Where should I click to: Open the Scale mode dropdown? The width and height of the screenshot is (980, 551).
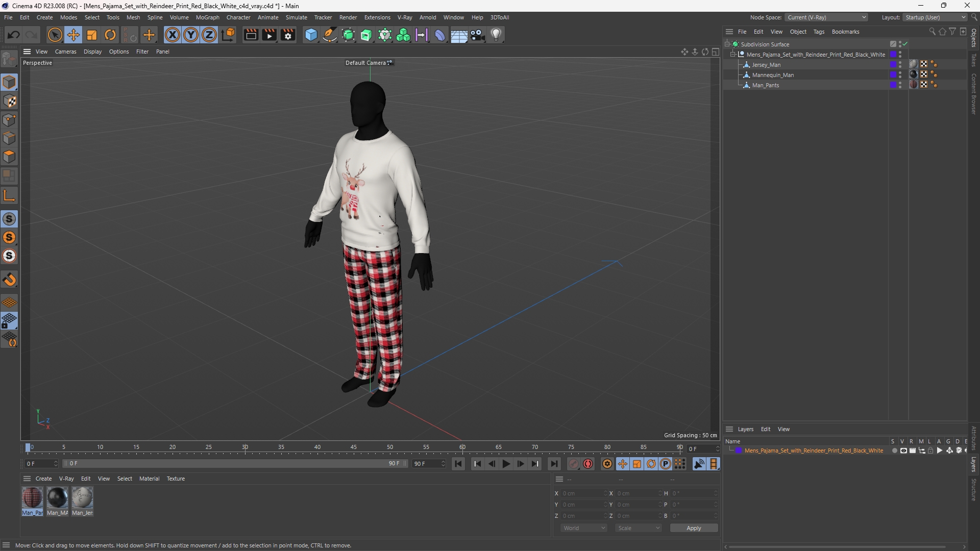click(638, 528)
